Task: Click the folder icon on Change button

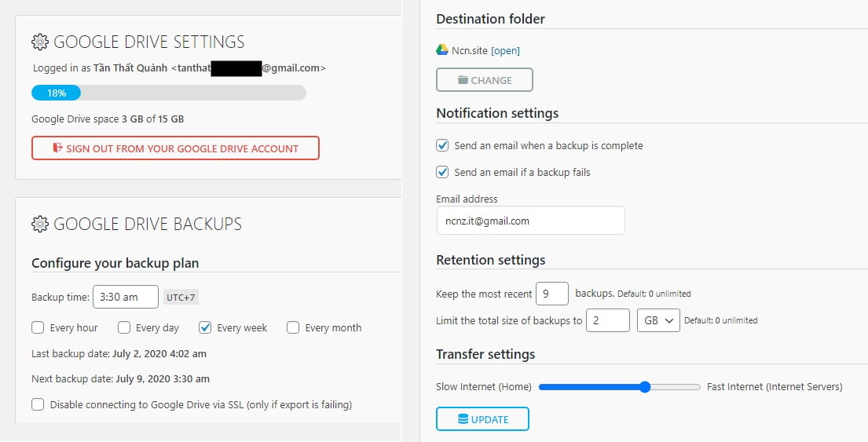Action: click(x=463, y=80)
